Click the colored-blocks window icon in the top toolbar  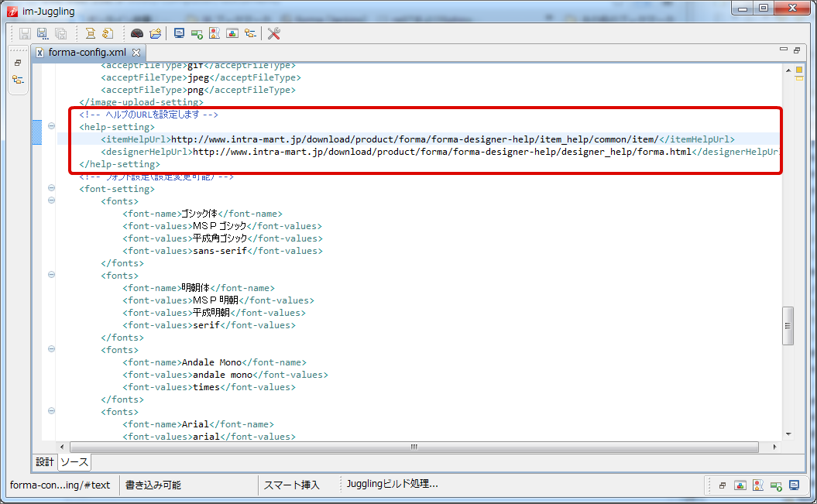[232, 34]
